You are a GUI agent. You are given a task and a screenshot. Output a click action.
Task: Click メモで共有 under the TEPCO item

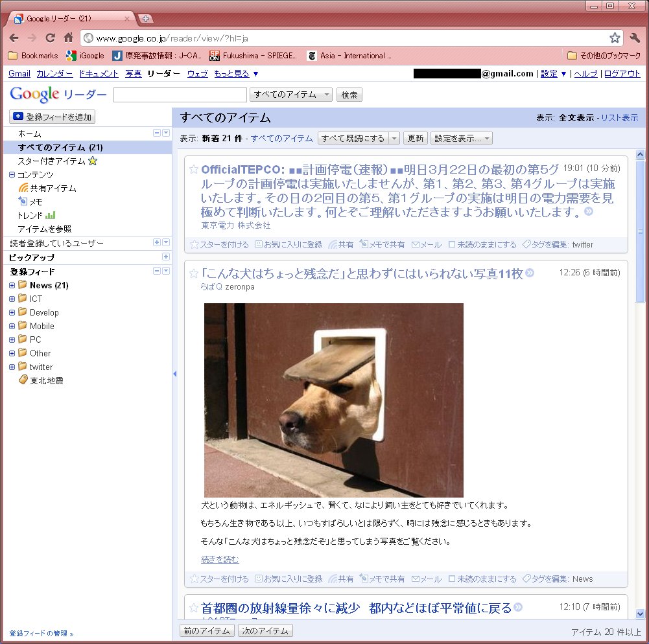(382, 244)
